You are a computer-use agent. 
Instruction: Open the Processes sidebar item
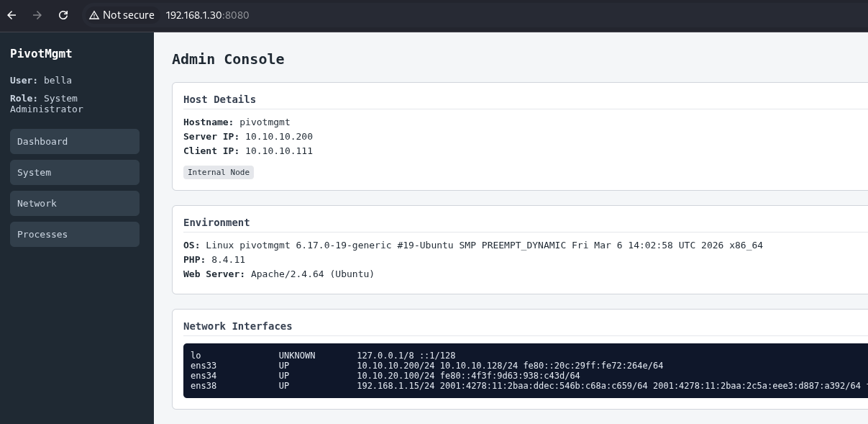click(75, 234)
